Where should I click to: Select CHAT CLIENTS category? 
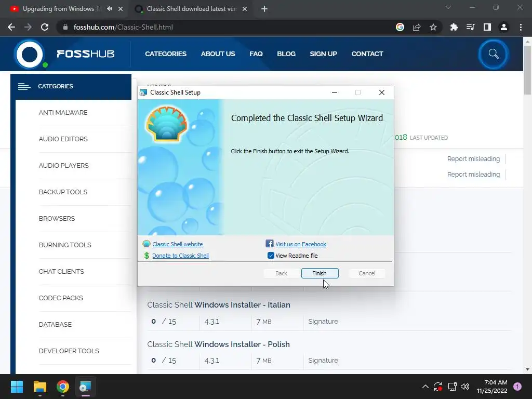61,271
